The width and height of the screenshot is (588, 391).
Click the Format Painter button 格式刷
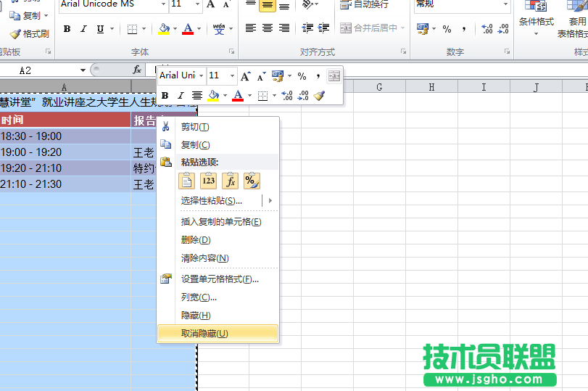click(29, 34)
